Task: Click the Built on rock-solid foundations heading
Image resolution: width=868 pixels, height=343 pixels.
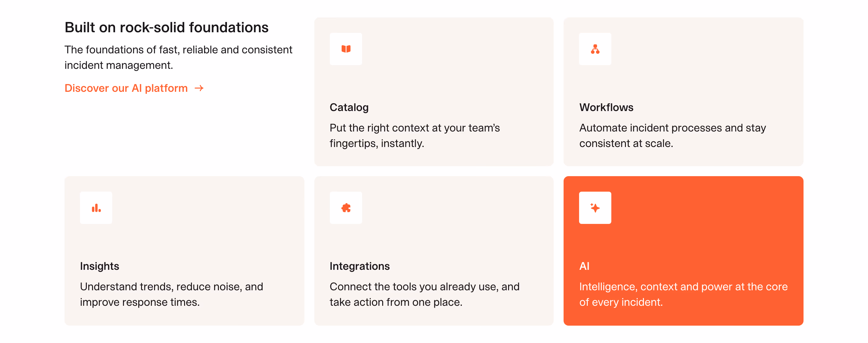Action: point(166,28)
